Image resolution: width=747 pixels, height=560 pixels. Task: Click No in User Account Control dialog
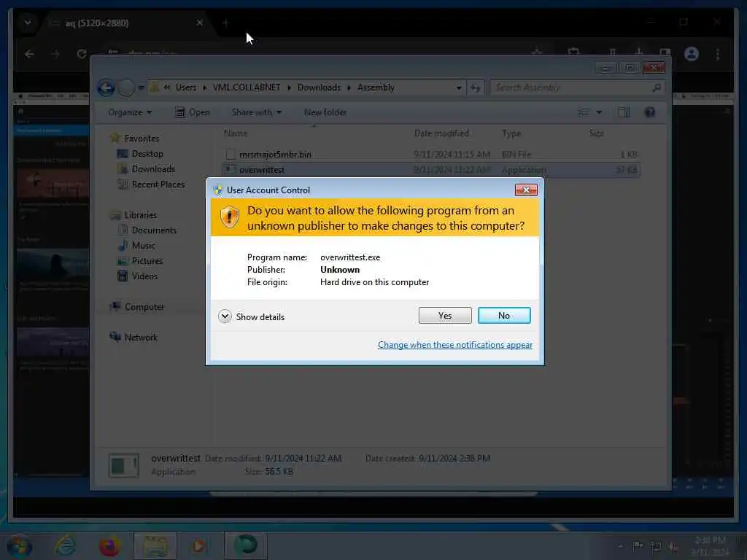(x=504, y=315)
